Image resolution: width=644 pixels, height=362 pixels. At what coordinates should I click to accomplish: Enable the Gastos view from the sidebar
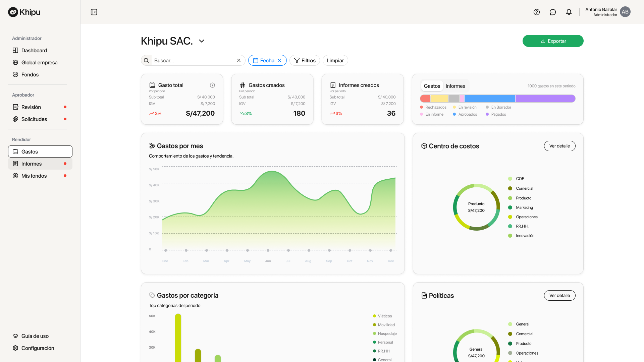point(30,152)
